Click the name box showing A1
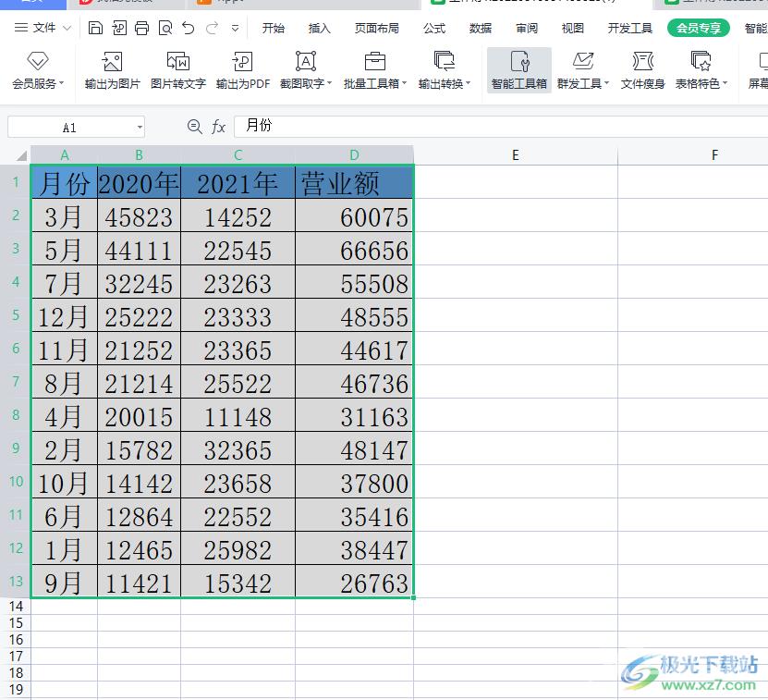 [x=69, y=128]
